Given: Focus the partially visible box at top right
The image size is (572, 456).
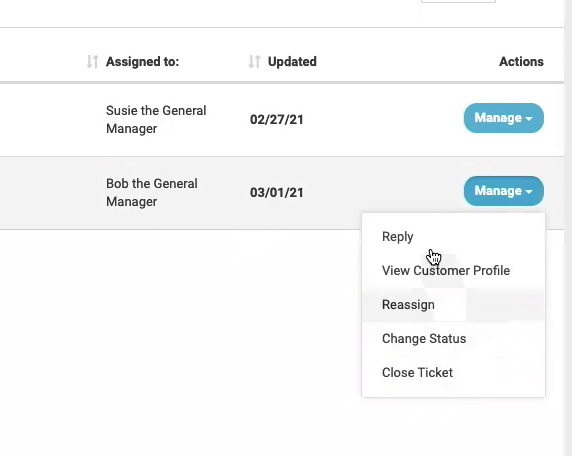Looking at the screenshot, I should 458,1.
